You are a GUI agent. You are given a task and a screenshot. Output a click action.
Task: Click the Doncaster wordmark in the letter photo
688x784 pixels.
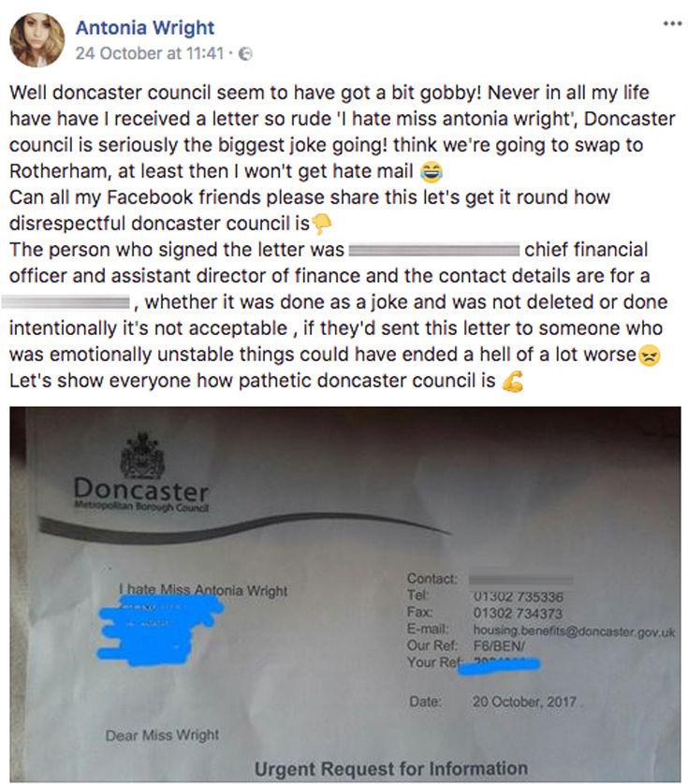[x=140, y=489]
